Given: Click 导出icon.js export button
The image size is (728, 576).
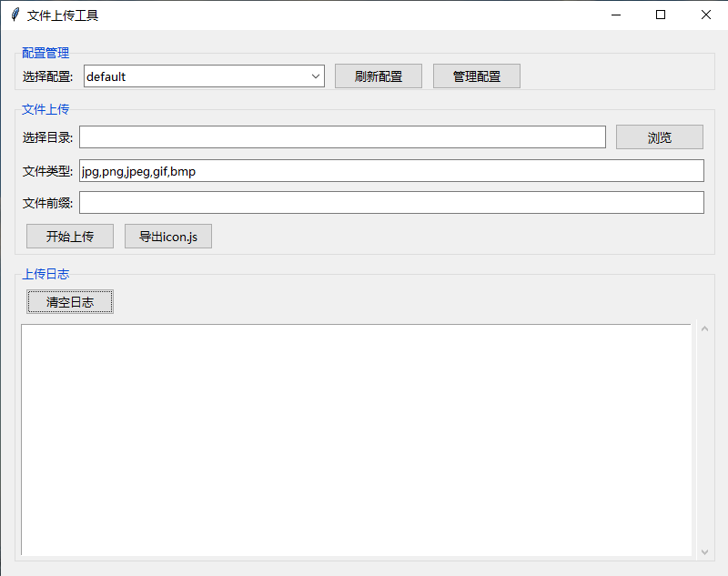Looking at the screenshot, I should coord(167,236).
